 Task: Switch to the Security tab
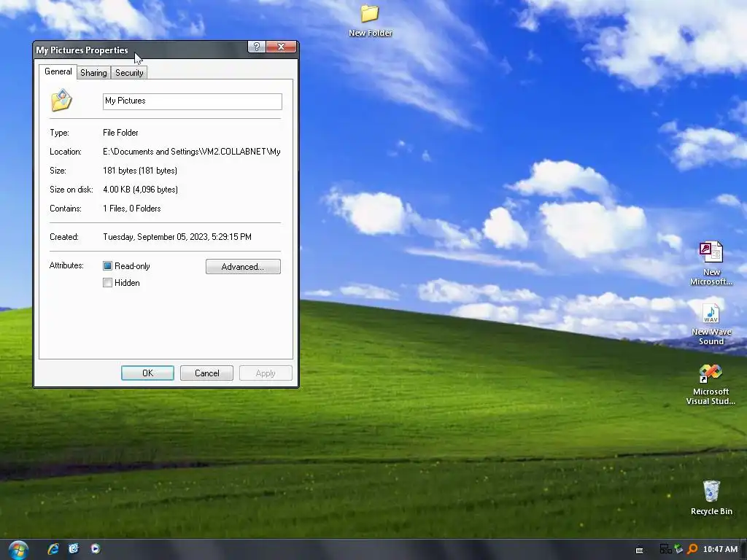(129, 73)
